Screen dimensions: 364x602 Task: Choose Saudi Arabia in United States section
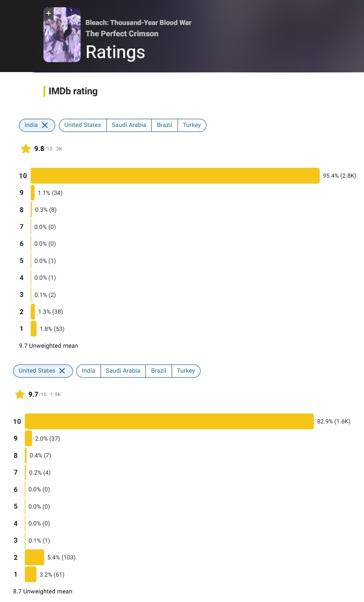[123, 371]
